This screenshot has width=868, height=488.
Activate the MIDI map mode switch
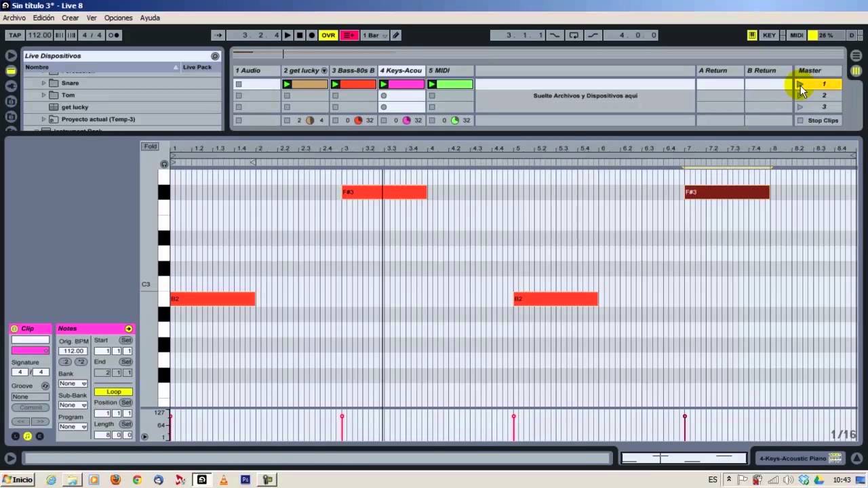(797, 35)
